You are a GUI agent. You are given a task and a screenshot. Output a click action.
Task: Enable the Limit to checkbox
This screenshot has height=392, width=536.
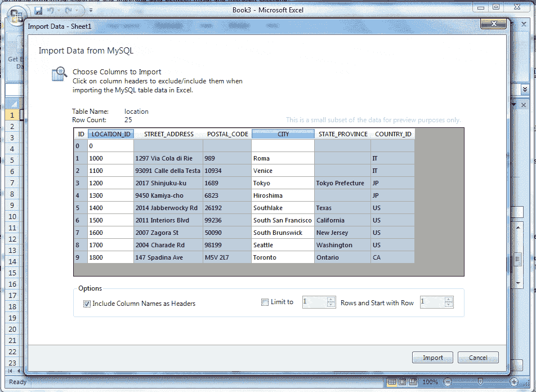click(265, 302)
